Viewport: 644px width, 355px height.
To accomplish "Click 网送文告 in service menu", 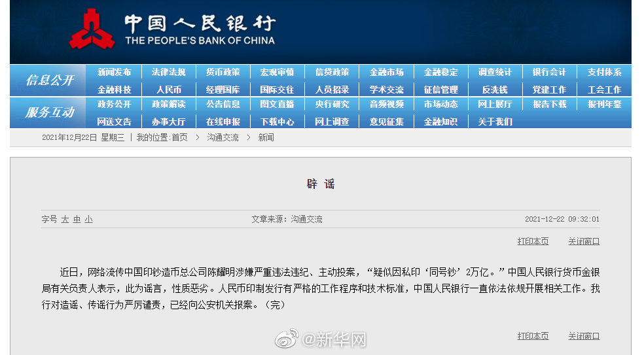I will tap(114, 122).
